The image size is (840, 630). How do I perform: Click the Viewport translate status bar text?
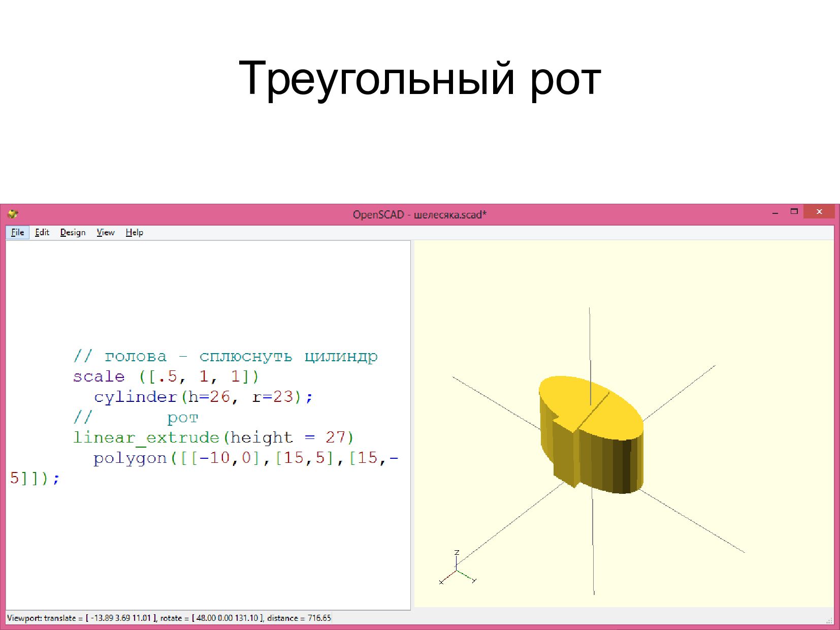point(169,618)
